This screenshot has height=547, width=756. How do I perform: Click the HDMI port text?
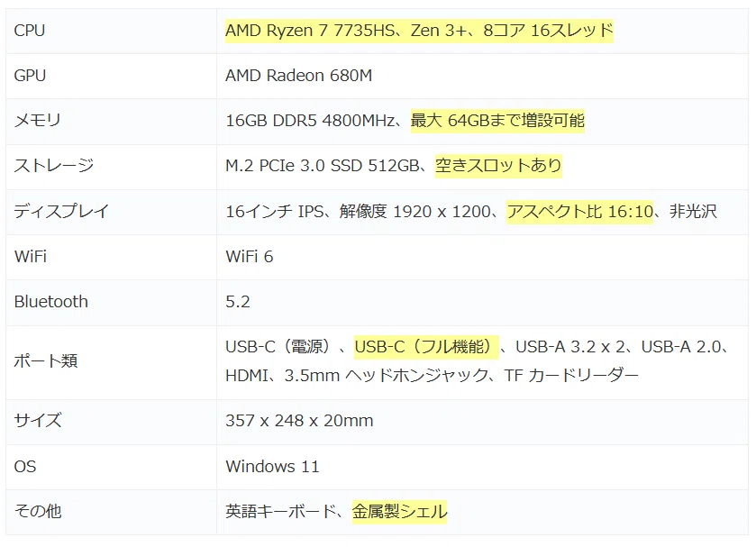coord(246,375)
